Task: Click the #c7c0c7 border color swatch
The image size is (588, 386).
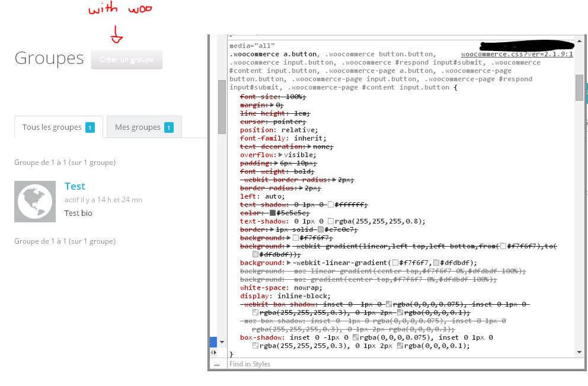Action: pyautogui.click(x=321, y=229)
